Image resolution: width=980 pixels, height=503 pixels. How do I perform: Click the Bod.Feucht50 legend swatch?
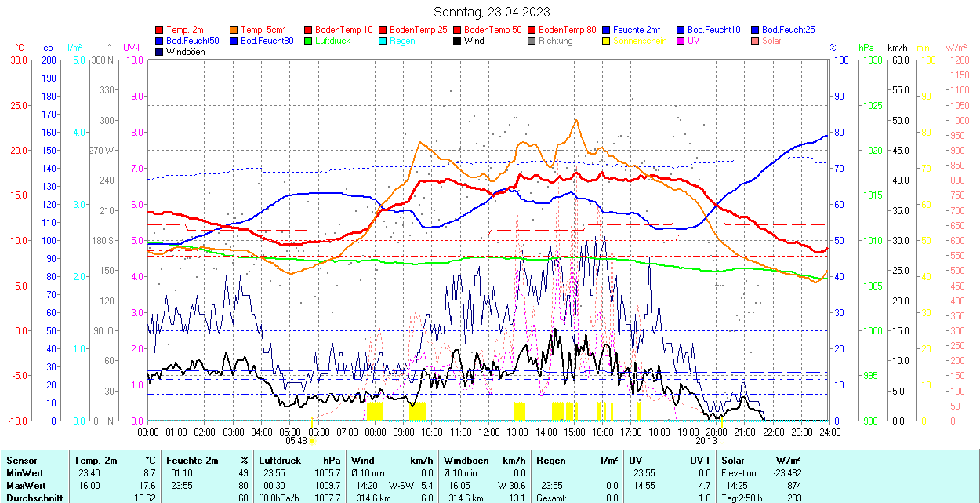click(160, 41)
